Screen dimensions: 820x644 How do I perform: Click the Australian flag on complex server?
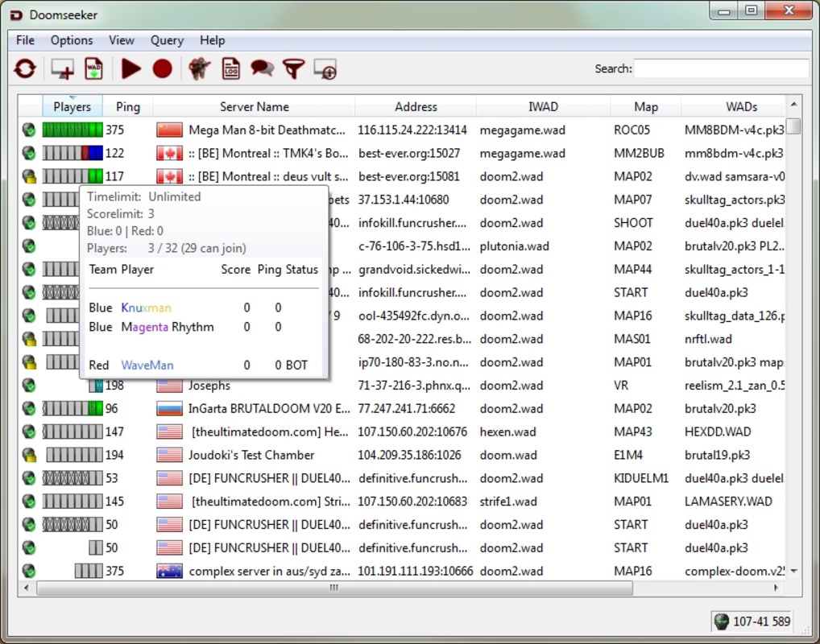pos(169,571)
